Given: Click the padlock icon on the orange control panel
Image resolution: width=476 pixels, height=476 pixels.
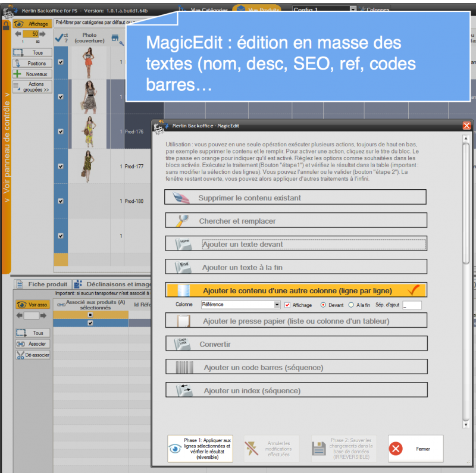Looking at the screenshot, I should 6,26.
